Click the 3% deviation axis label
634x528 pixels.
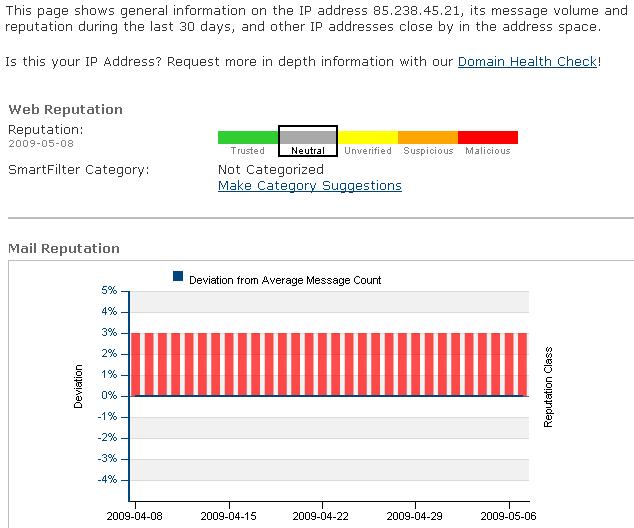point(109,332)
